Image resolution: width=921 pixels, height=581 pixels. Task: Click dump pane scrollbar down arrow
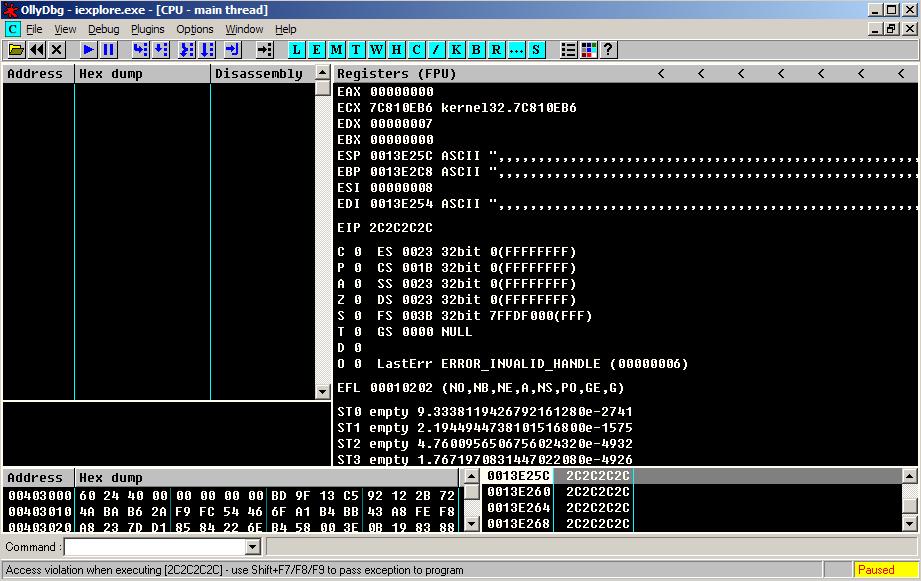472,523
